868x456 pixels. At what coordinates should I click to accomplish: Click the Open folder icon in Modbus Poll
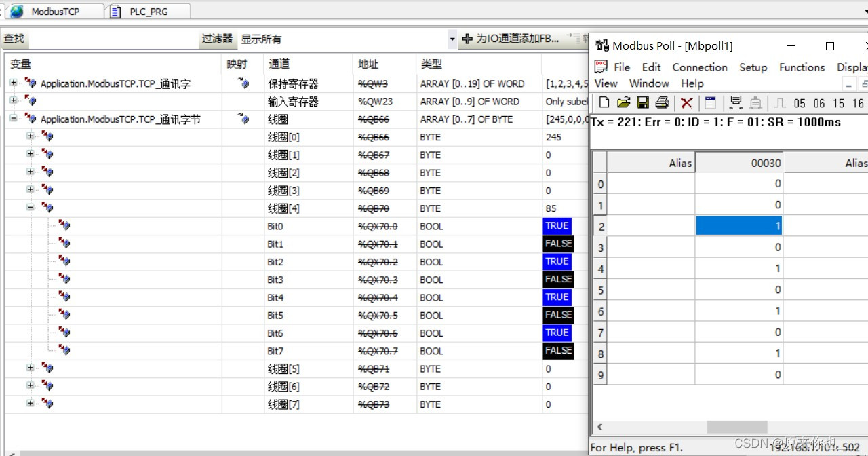tap(624, 103)
